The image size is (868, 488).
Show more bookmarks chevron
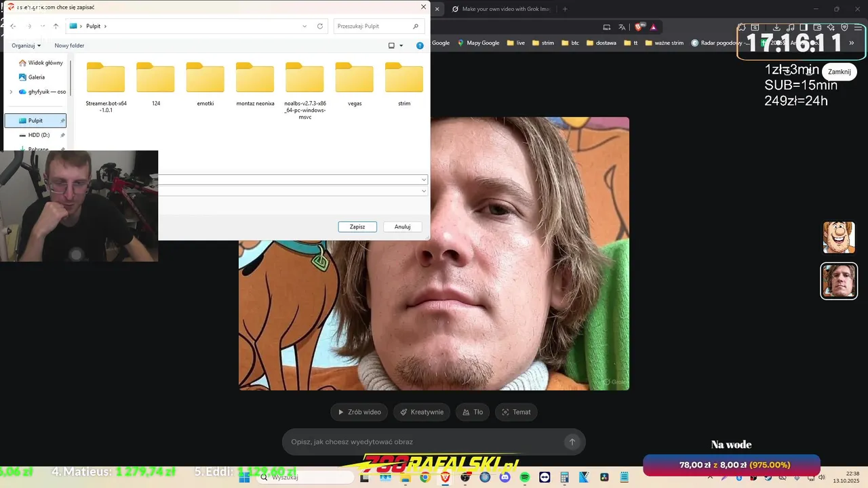[852, 43]
